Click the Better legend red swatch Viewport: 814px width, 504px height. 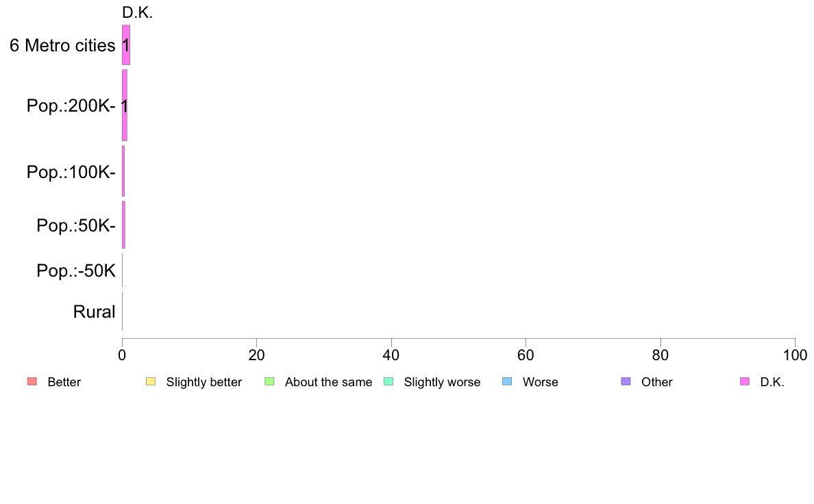click(x=32, y=381)
